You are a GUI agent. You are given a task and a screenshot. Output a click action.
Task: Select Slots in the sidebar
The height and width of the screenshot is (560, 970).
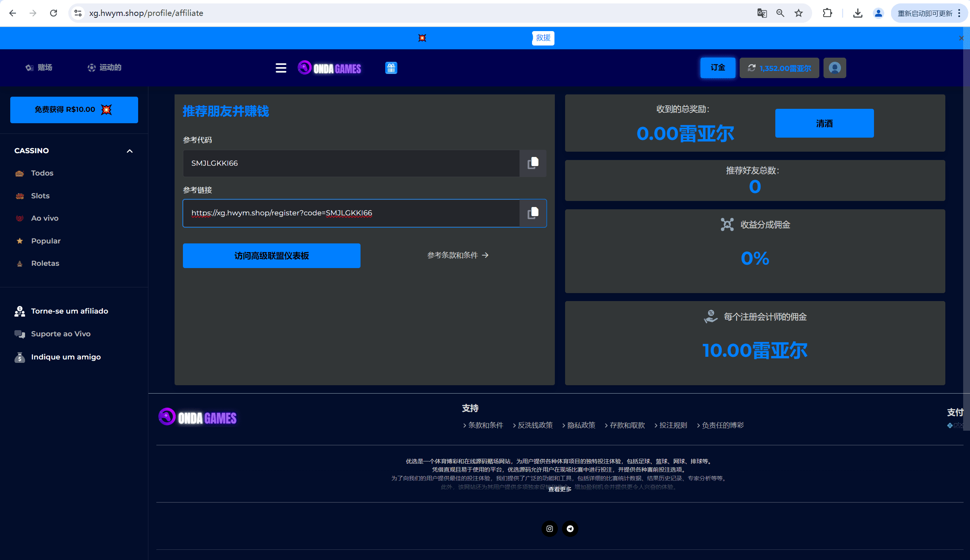(40, 196)
